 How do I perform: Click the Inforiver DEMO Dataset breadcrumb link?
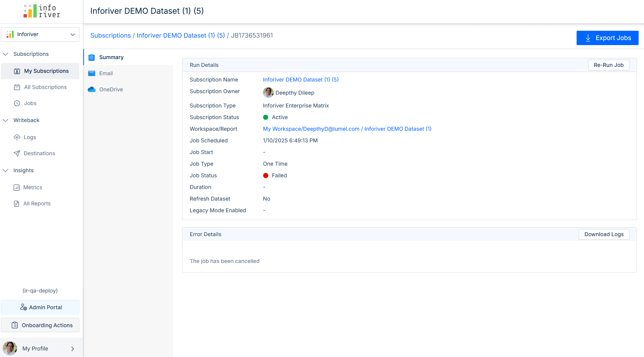(x=181, y=36)
